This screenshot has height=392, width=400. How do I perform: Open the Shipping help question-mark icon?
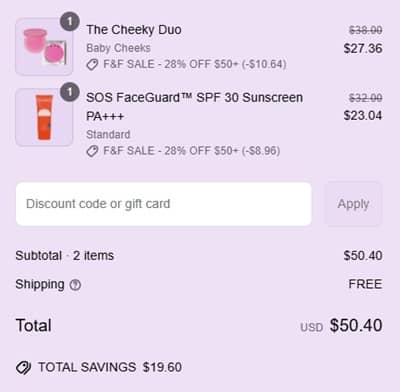pyautogui.click(x=75, y=285)
